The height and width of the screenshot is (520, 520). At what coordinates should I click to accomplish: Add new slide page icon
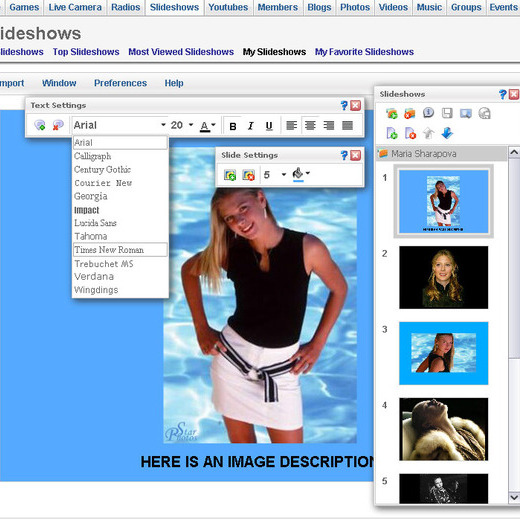(x=392, y=133)
